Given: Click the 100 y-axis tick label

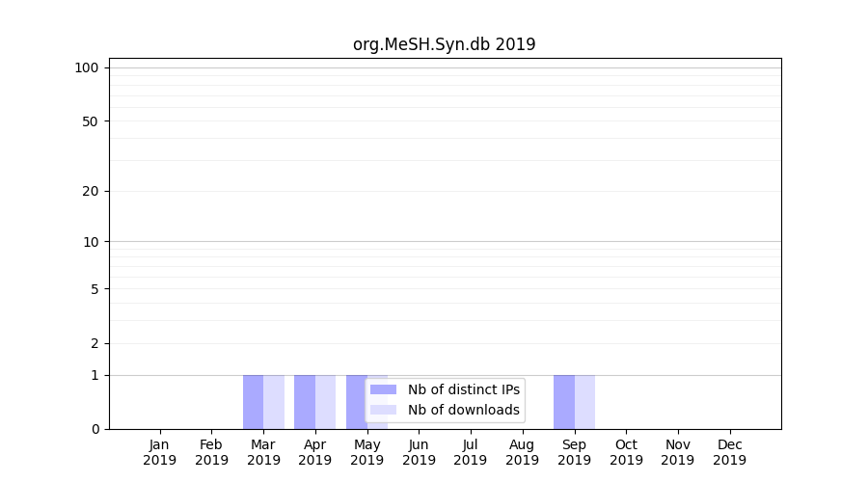Looking at the screenshot, I should [87, 67].
